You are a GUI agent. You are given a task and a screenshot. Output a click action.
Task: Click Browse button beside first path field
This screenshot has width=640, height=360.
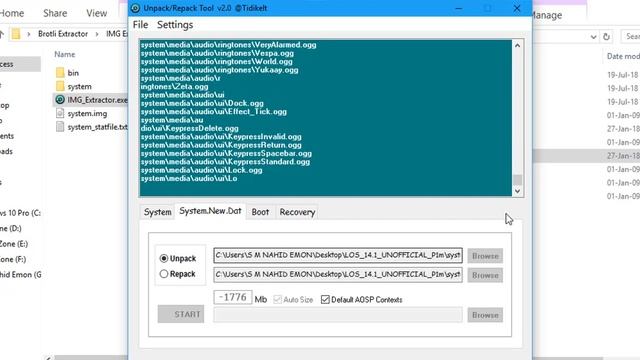click(x=485, y=256)
